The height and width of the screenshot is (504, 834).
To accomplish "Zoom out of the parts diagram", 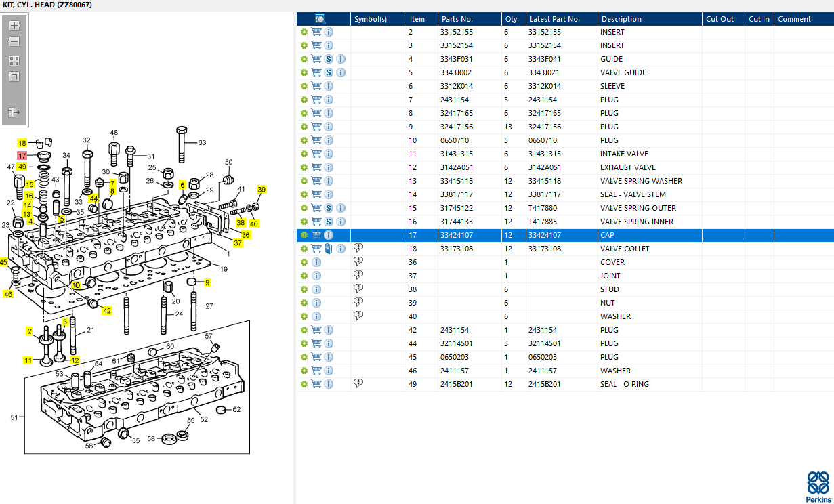I will click(x=14, y=41).
